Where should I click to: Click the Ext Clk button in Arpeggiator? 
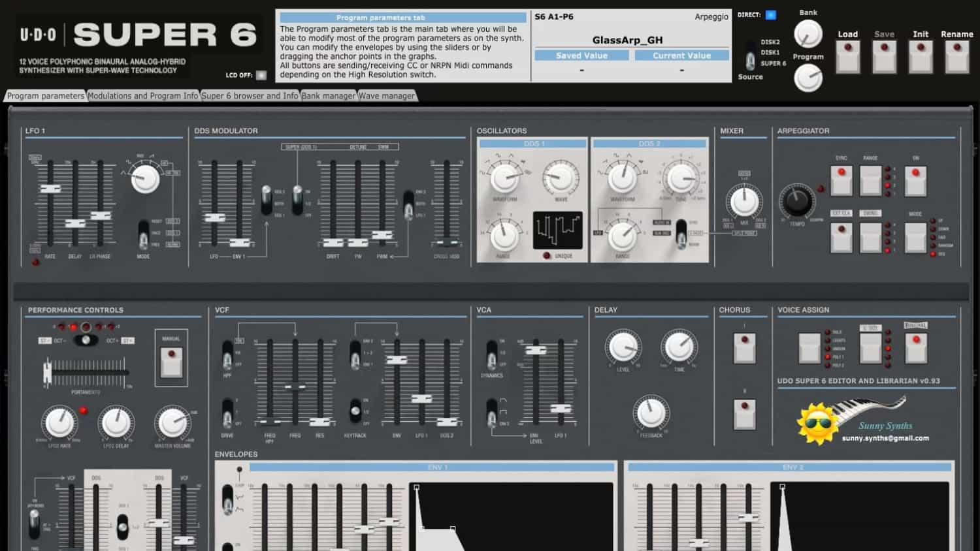click(x=841, y=238)
